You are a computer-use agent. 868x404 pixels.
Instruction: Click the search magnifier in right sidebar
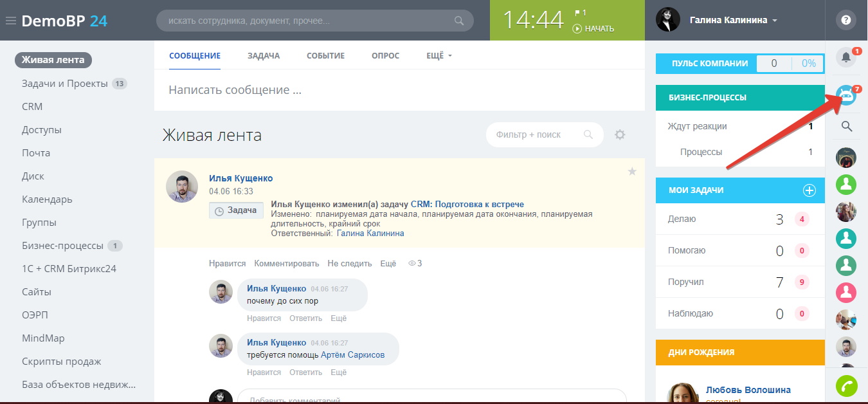click(847, 127)
